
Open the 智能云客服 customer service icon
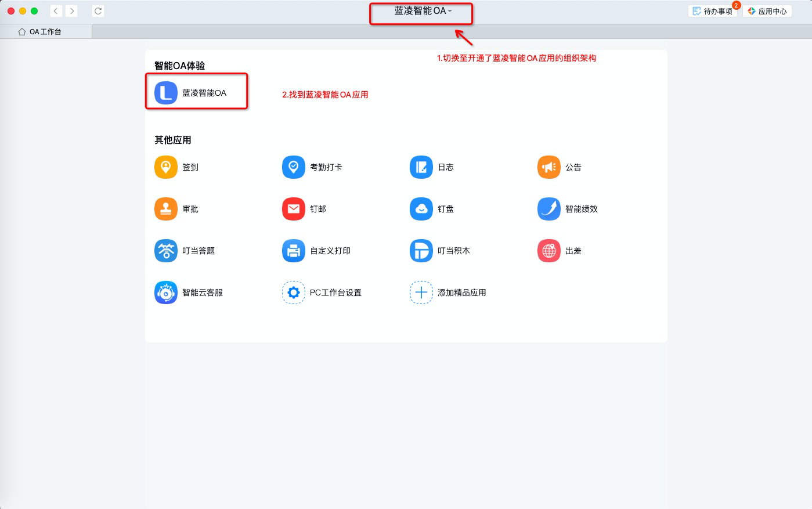166,293
